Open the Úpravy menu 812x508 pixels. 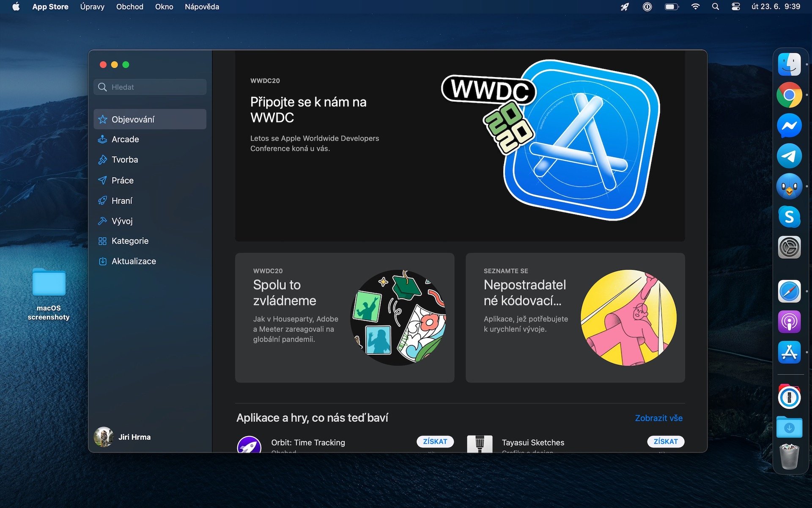click(x=92, y=7)
